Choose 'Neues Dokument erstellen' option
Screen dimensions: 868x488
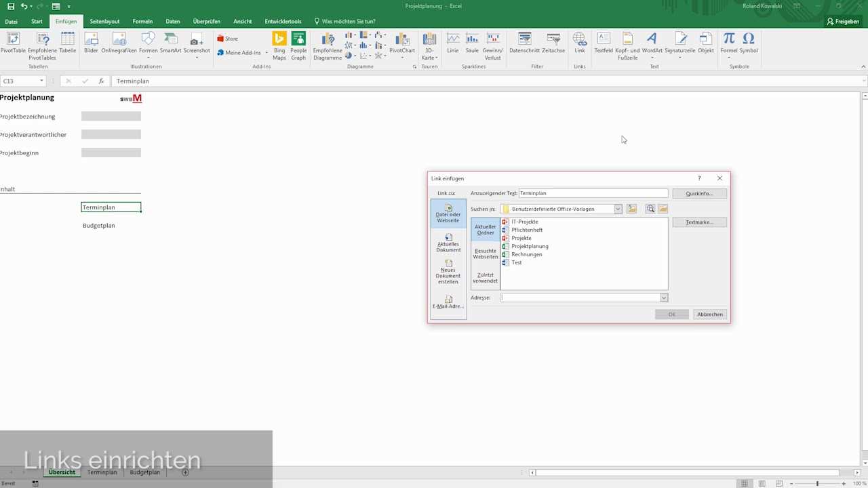point(448,272)
